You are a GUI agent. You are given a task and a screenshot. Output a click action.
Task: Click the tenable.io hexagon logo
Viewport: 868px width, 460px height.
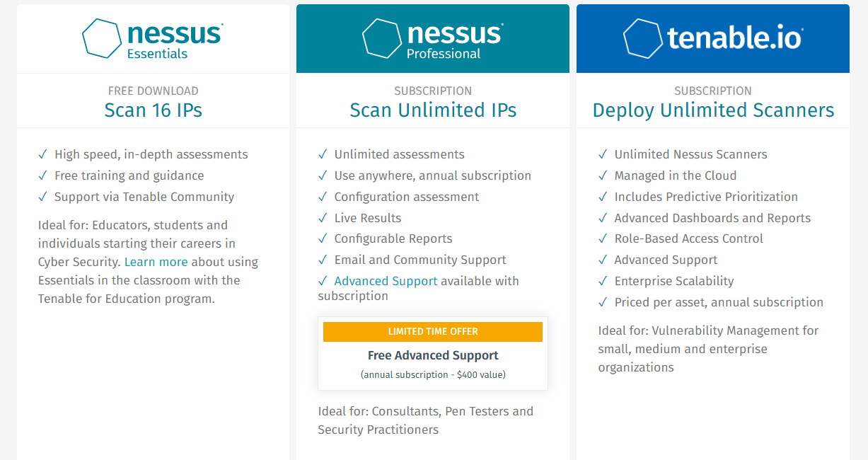coord(642,38)
